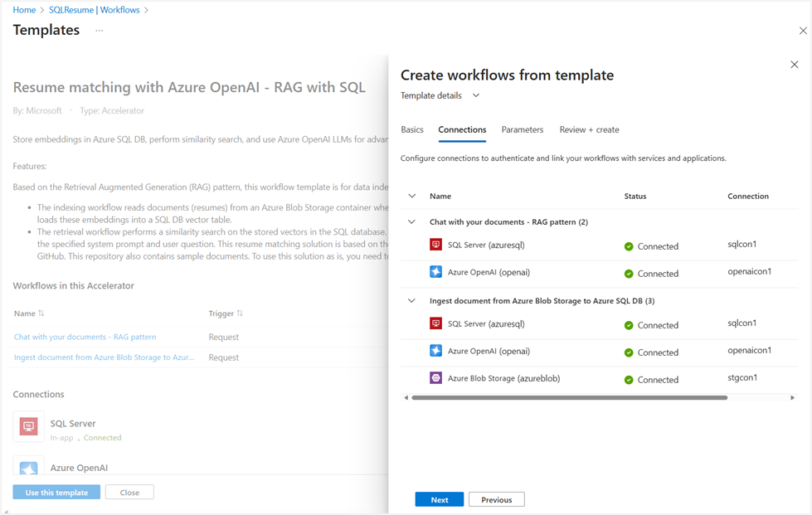Open the Parameters tab
Viewport: 812px width, 515px height.
coord(522,129)
